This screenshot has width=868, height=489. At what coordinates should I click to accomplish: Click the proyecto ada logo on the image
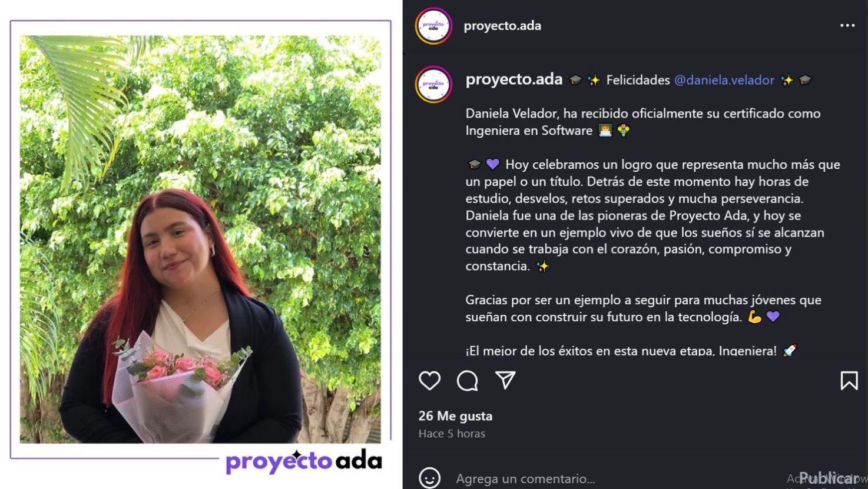coord(304,461)
